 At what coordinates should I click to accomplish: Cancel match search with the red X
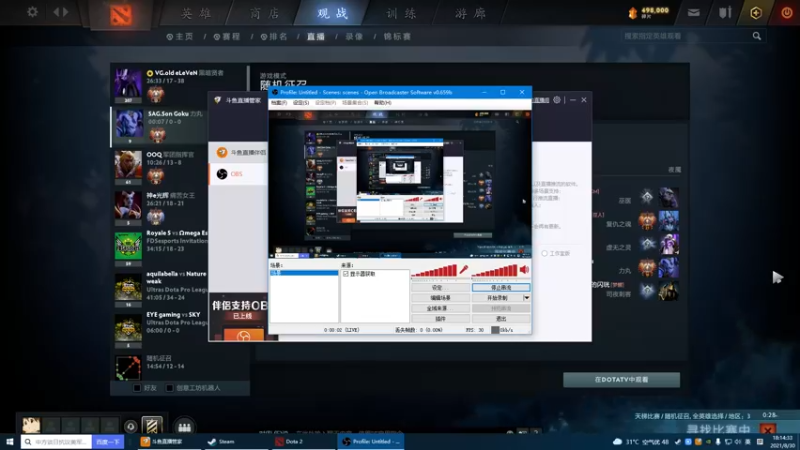(768, 430)
